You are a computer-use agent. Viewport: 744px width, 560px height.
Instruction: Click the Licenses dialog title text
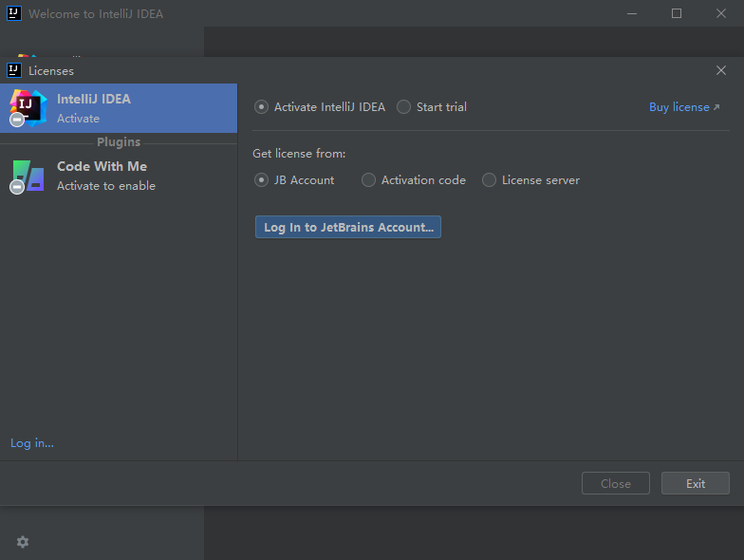point(51,70)
